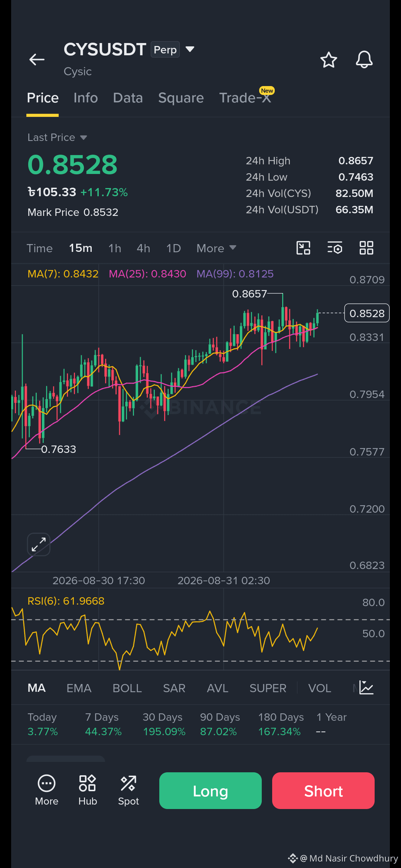Select the 1h timeframe
The image size is (401, 868).
115,248
